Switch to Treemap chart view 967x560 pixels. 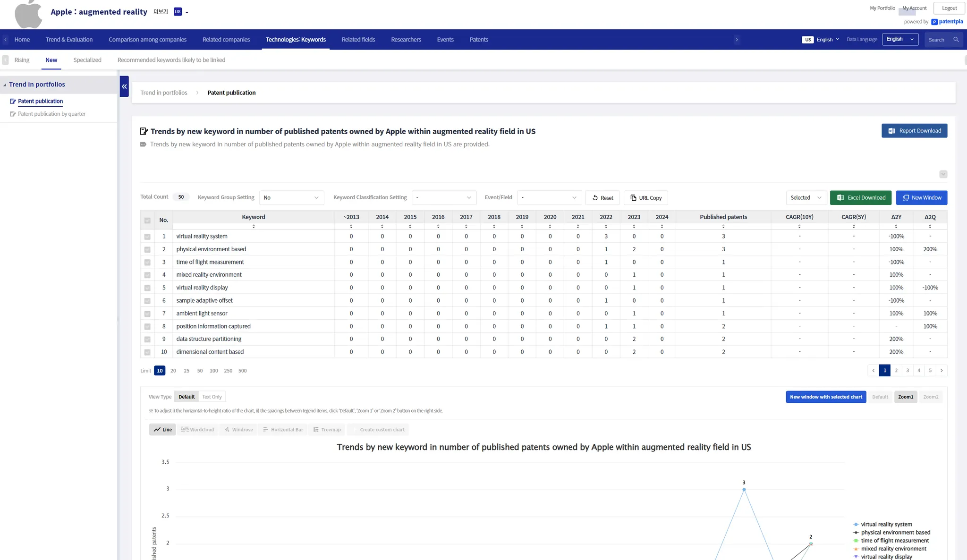327,430
